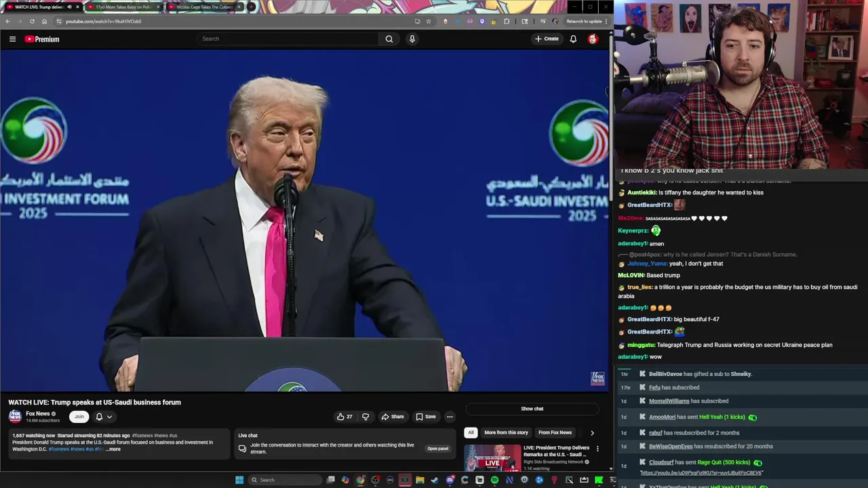Open Kick app icon in taskbar
Viewport: 868px width, 488px height.
pos(599,480)
